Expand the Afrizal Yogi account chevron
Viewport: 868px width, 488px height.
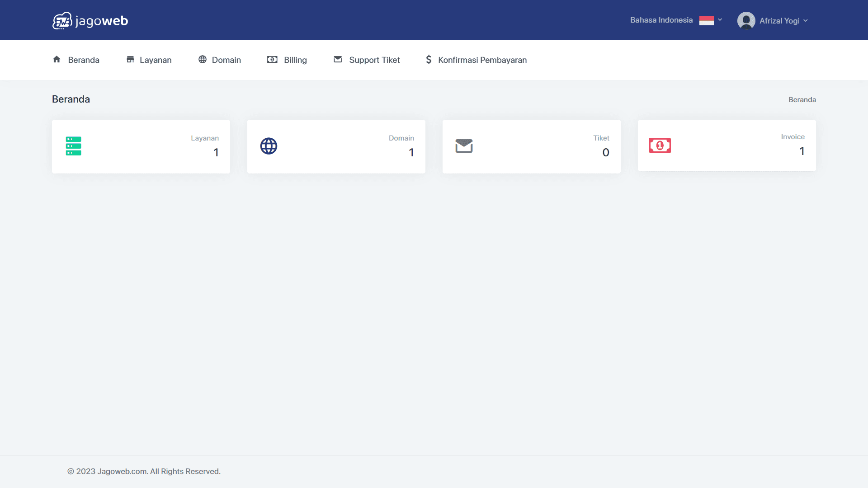(806, 21)
